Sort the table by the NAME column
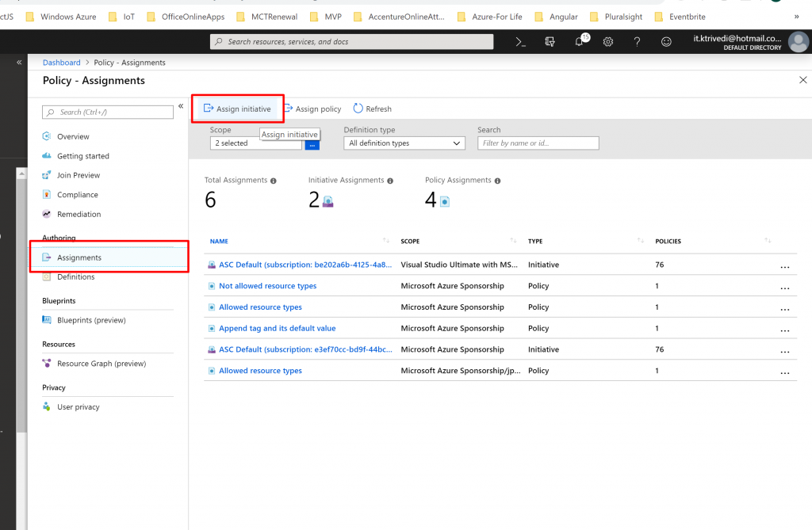This screenshot has width=812, height=530. 220,241
